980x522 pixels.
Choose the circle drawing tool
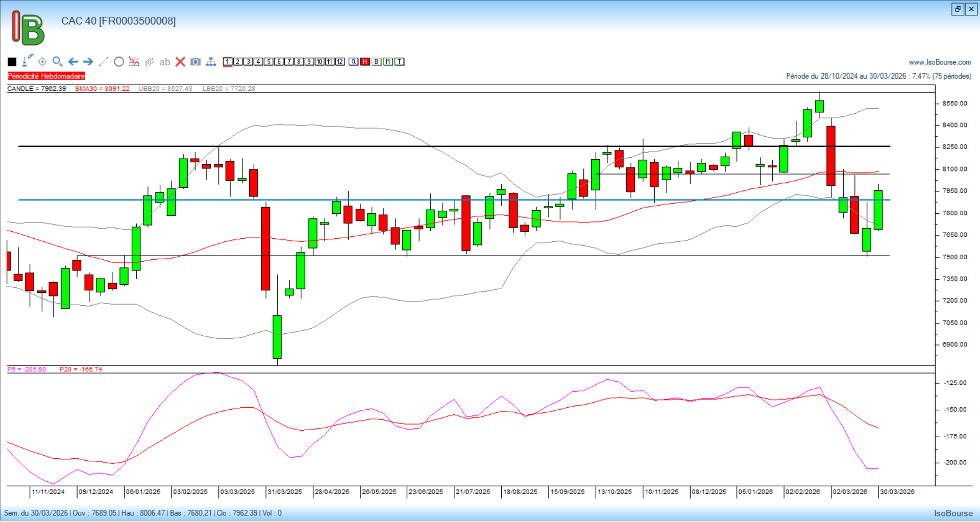click(x=119, y=62)
